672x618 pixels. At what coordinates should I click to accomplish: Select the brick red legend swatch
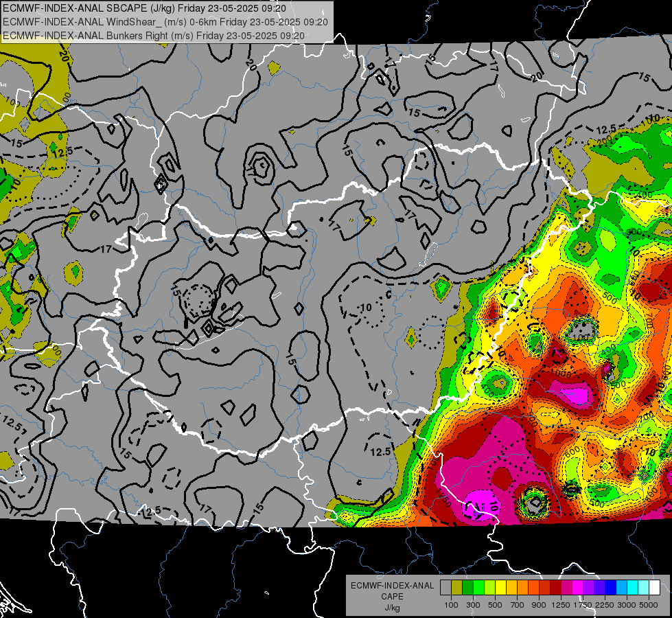pos(545,588)
